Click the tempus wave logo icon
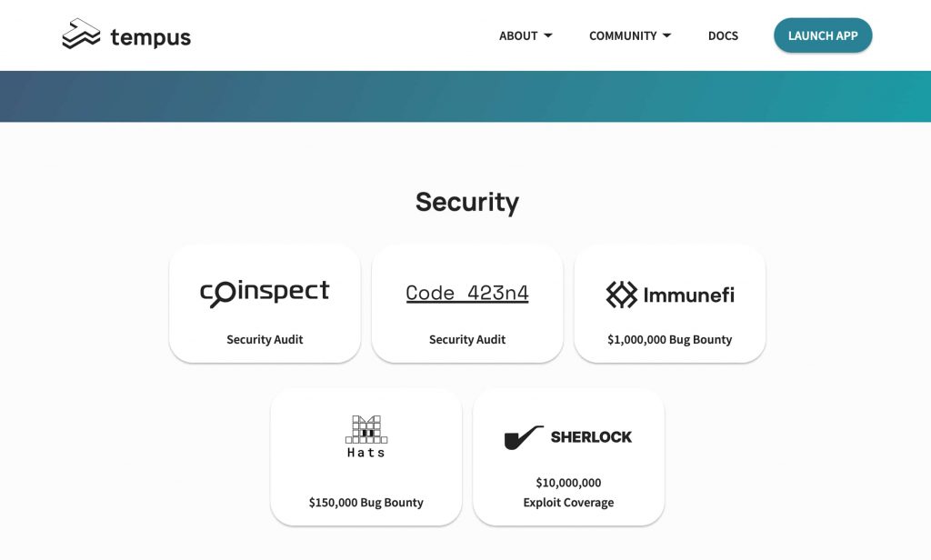Viewport: 931px width, 560px height. (x=80, y=35)
